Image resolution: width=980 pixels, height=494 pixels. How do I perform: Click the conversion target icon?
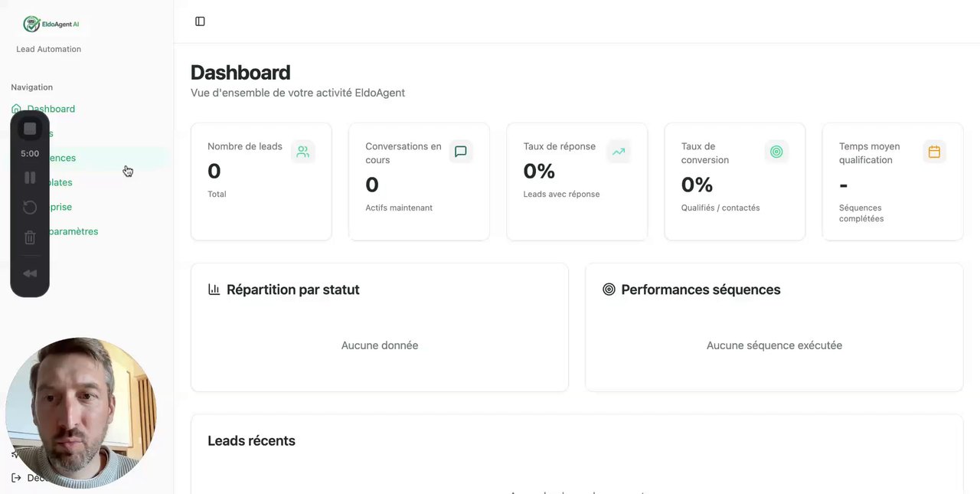[776, 152]
